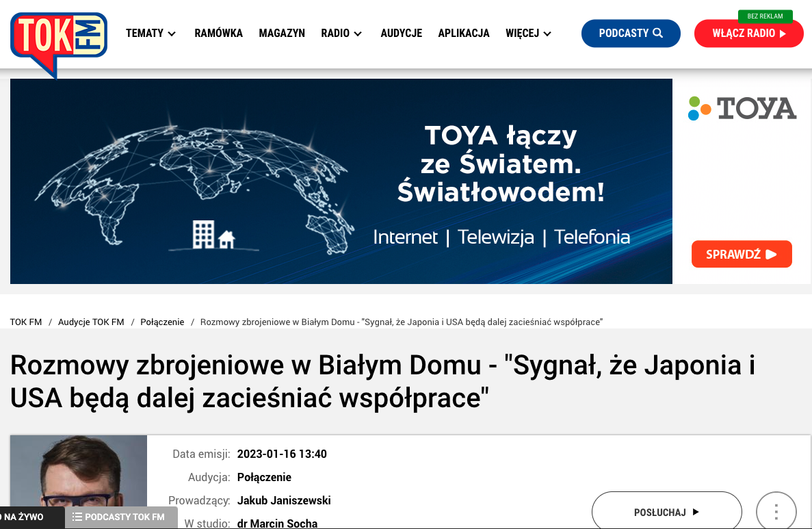Open the MAGAZYN menu item
Viewport: 812px width, 529px height.
[x=282, y=33]
